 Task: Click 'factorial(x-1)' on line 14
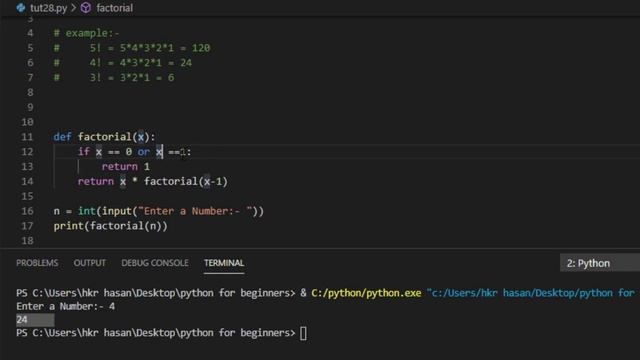pyautogui.click(x=186, y=181)
